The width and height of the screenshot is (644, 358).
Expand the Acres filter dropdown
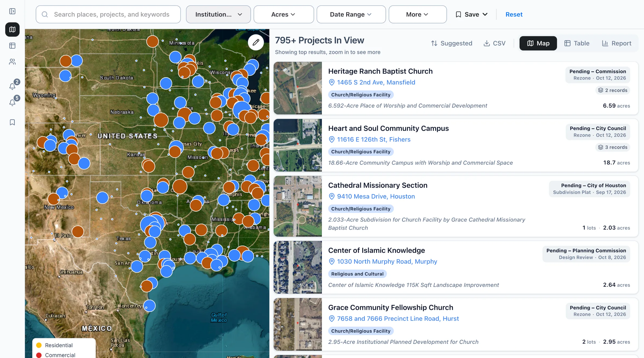point(284,14)
